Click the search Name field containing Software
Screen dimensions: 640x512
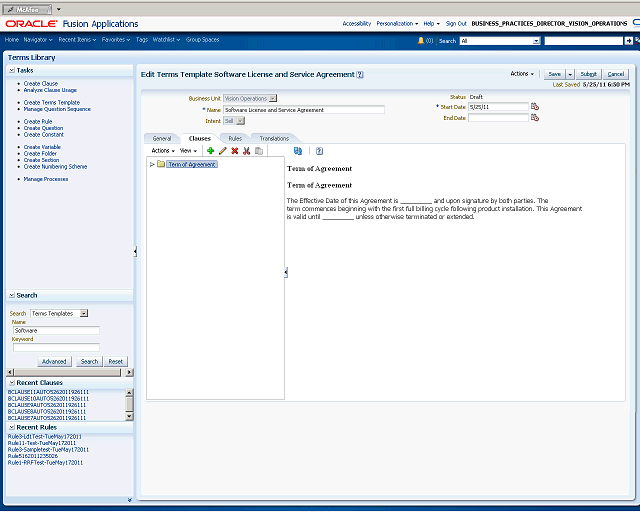(56, 331)
